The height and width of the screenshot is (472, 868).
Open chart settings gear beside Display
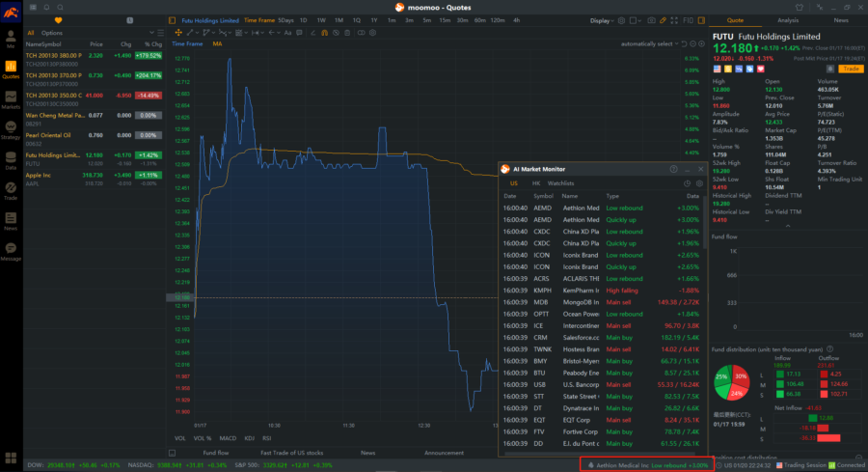point(621,20)
